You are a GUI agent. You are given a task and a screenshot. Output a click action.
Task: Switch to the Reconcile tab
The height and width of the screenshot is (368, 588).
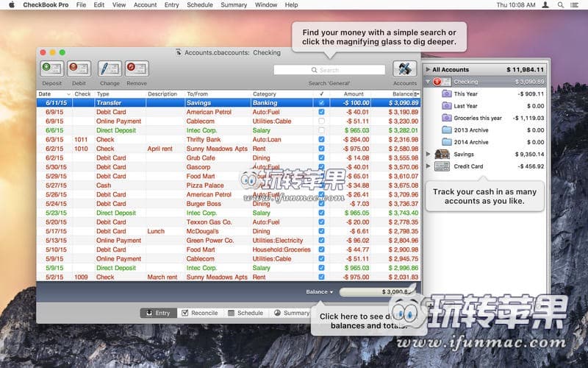tap(200, 313)
